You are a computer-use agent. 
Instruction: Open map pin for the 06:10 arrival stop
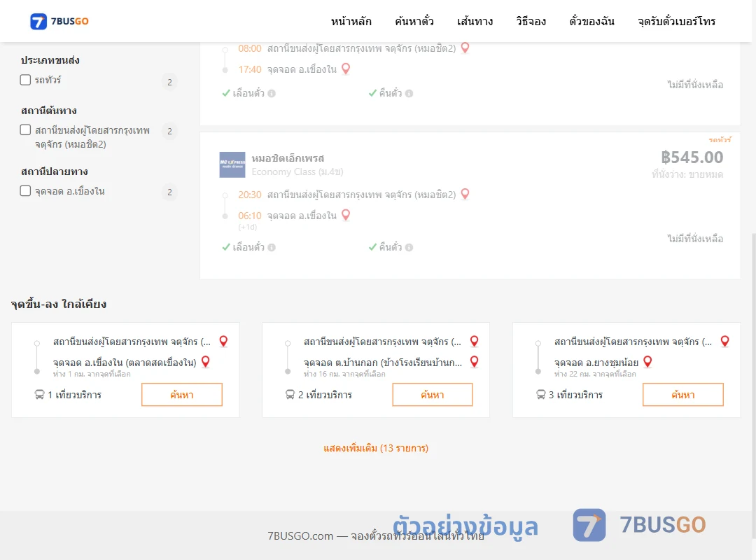click(x=346, y=215)
